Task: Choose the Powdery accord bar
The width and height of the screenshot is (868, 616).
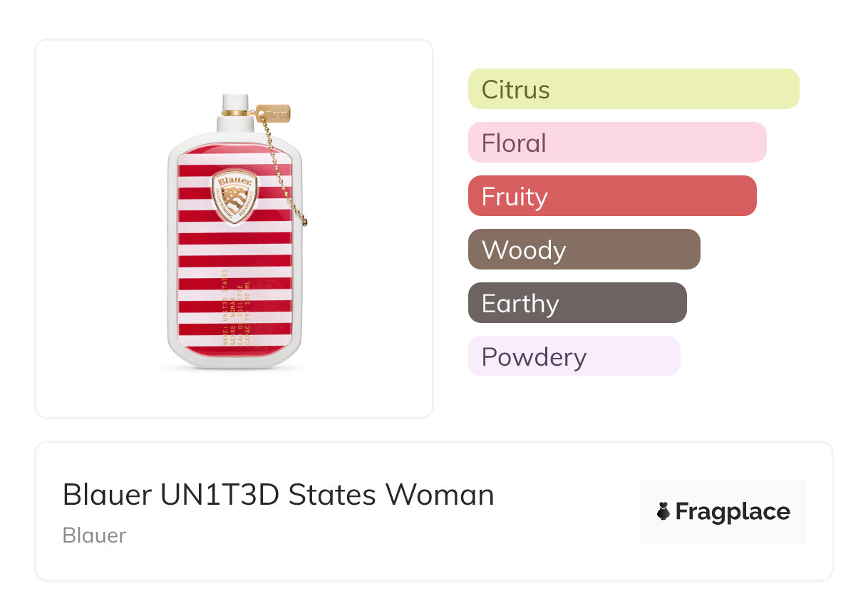Action: tap(574, 356)
